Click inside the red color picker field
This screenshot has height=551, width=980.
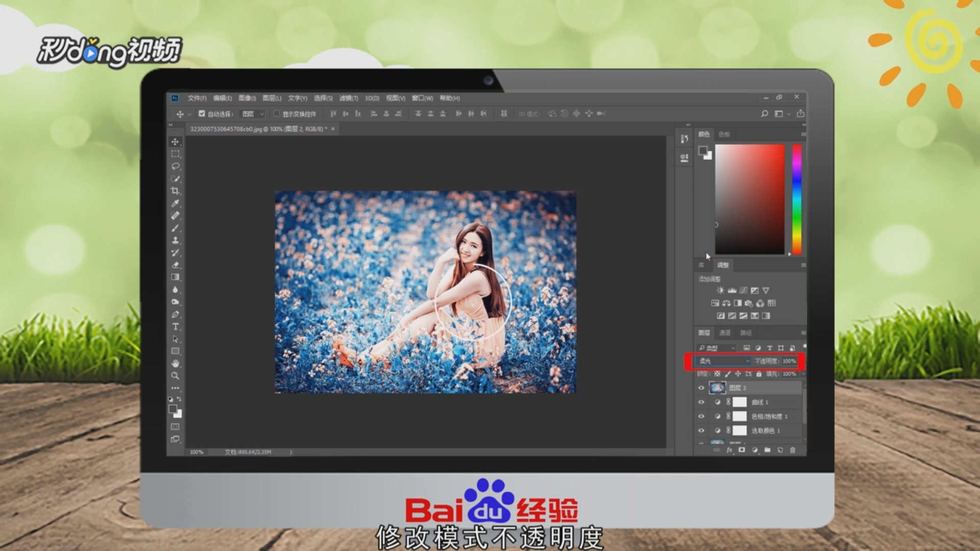pos(749,199)
